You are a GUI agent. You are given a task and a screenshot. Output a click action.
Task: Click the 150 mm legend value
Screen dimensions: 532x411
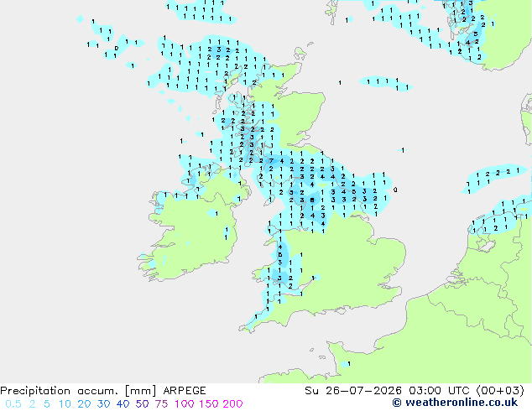(209, 404)
